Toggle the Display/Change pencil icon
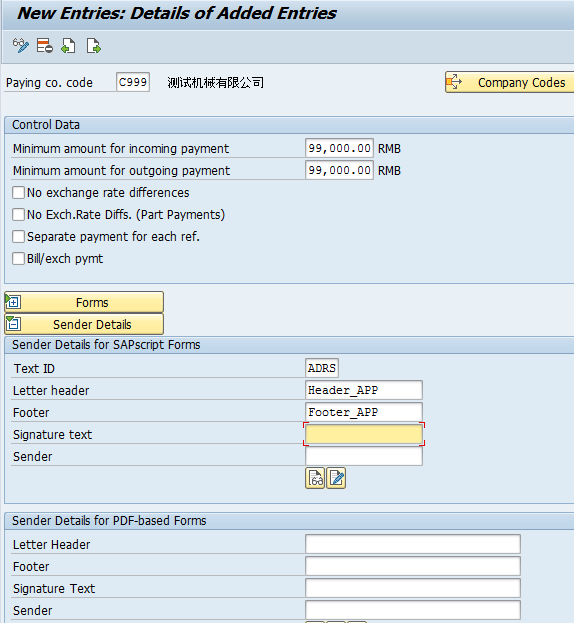 tap(21, 46)
